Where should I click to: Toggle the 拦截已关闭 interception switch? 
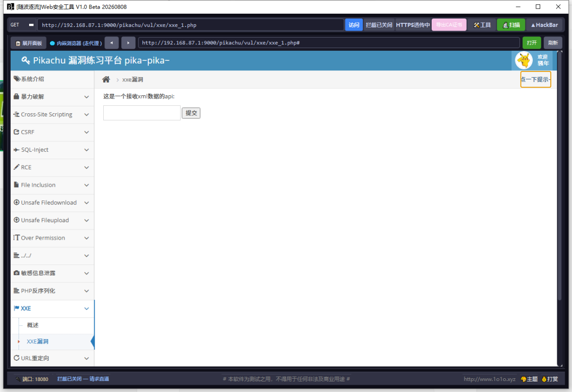(x=379, y=25)
